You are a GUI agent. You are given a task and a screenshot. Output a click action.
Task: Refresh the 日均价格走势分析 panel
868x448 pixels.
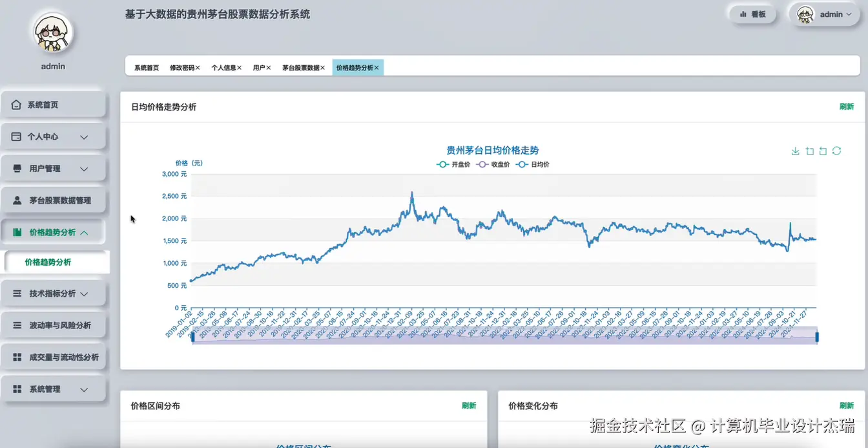click(847, 107)
